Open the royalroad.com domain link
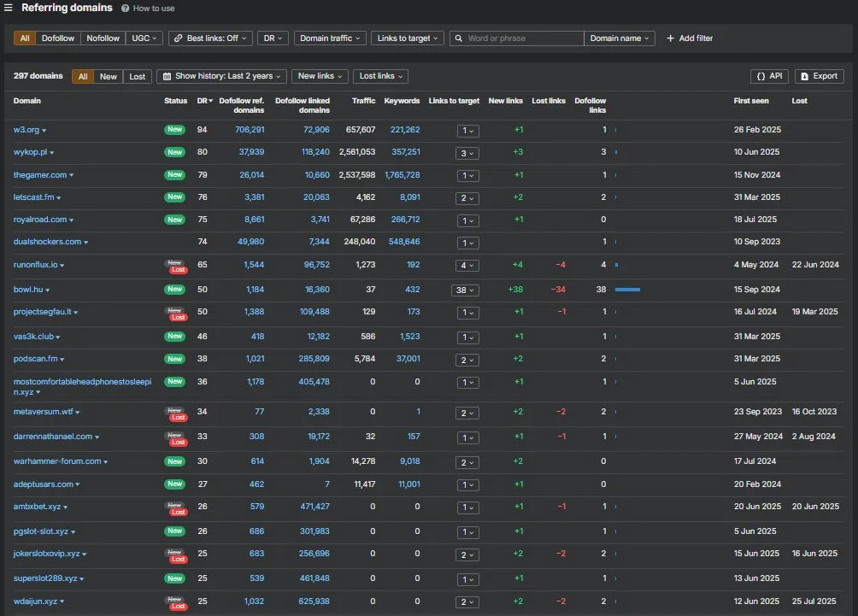The width and height of the screenshot is (858, 616). tap(40, 220)
